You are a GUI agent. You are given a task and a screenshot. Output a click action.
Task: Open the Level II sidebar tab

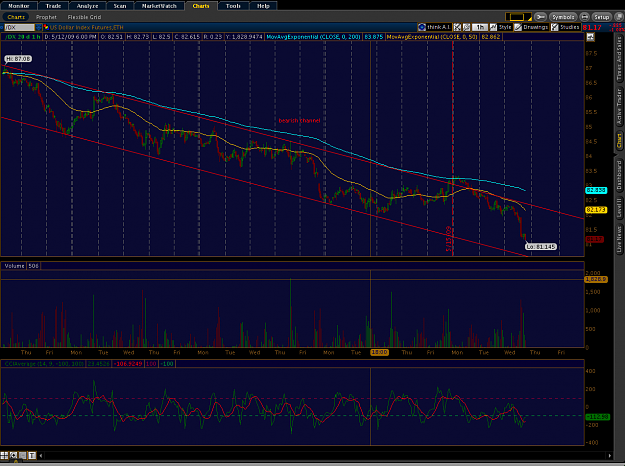pyautogui.click(x=619, y=208)
